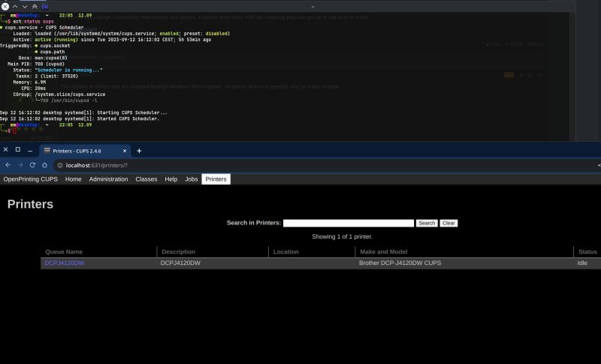The width and height of the screenshot is (601, 364).
Task: Sort by Queue Name column header
Action: 64,252
